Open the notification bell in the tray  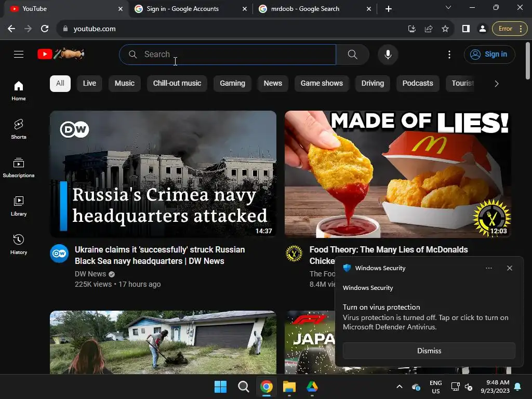click(518, 387)
